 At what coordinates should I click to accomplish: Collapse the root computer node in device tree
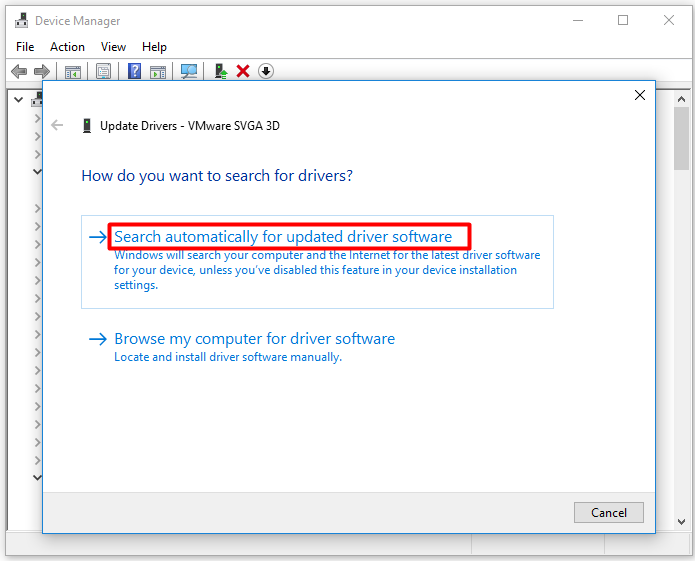pyautogui.click(x=18, y=98)
